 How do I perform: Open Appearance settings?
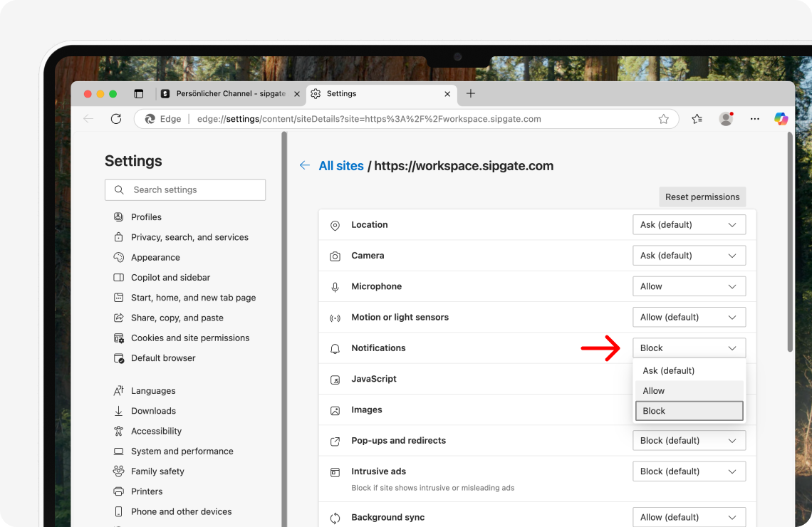pyautogui.click(x=147, y=257)
